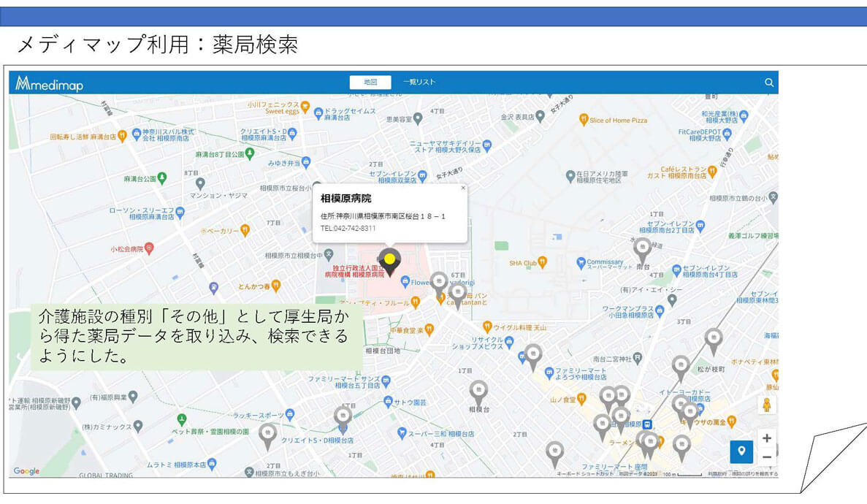Click the search magnifier in medimap header
Image resolution: width=867 pixels, height=504 pixels.
tap(768, 83)
